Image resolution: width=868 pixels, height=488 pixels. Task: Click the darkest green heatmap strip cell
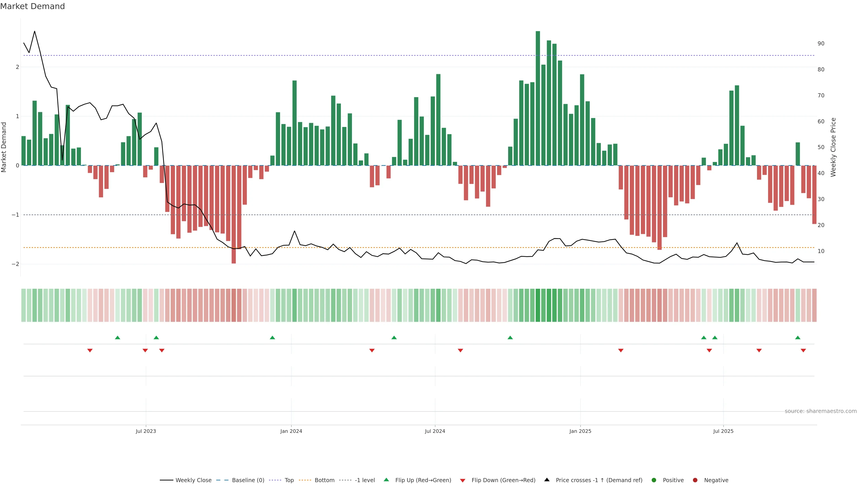point(538,305)
